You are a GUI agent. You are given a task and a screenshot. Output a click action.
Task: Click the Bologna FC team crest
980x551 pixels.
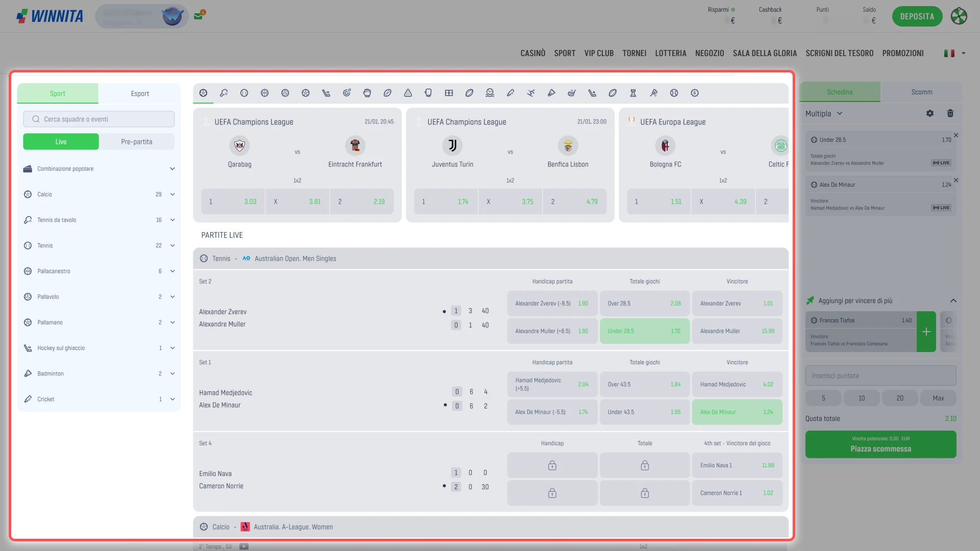(665, 146)
